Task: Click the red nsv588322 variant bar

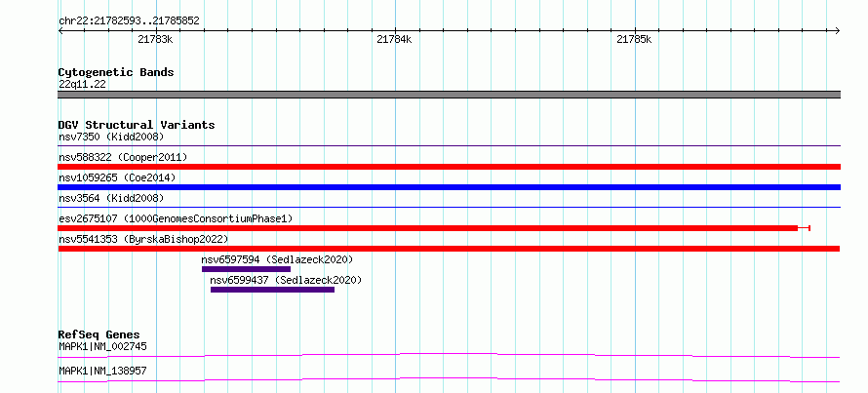Action: tap(449, 167)
